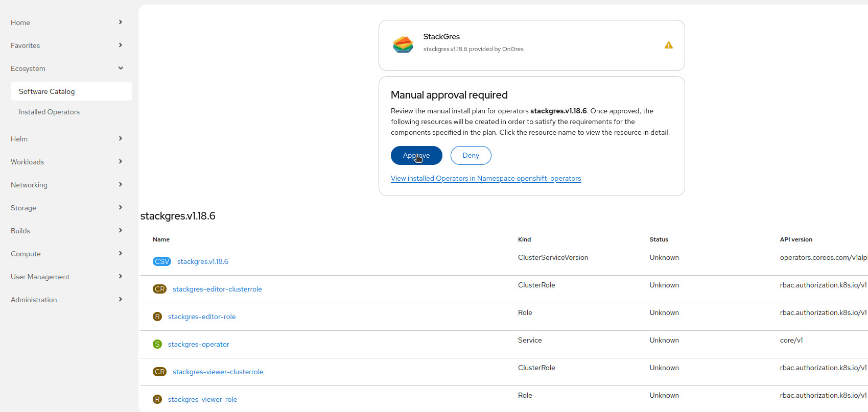Select the Administration navigation item
This screenshot has width=868, height=412.
[34, 300]
